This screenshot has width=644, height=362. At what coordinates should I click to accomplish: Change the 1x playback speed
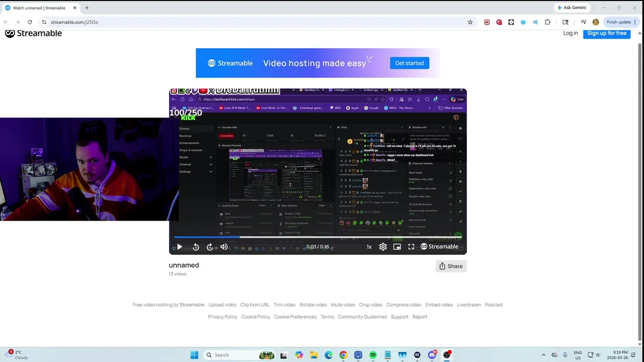369,247
